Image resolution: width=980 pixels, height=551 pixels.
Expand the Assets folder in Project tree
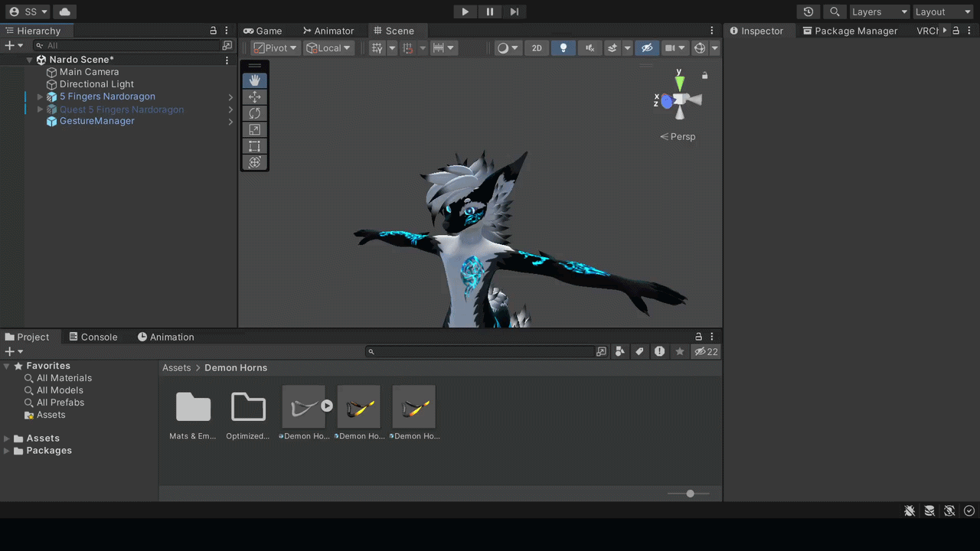pos(7,439)
